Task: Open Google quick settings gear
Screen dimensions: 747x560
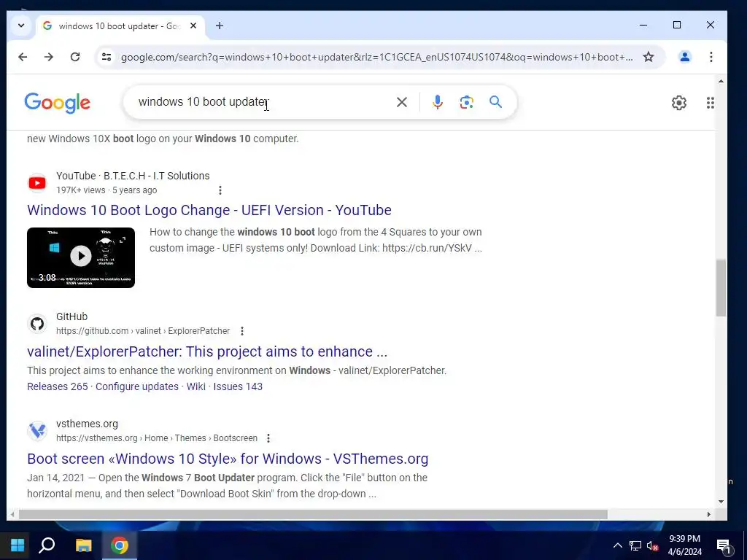Action: 679,103
